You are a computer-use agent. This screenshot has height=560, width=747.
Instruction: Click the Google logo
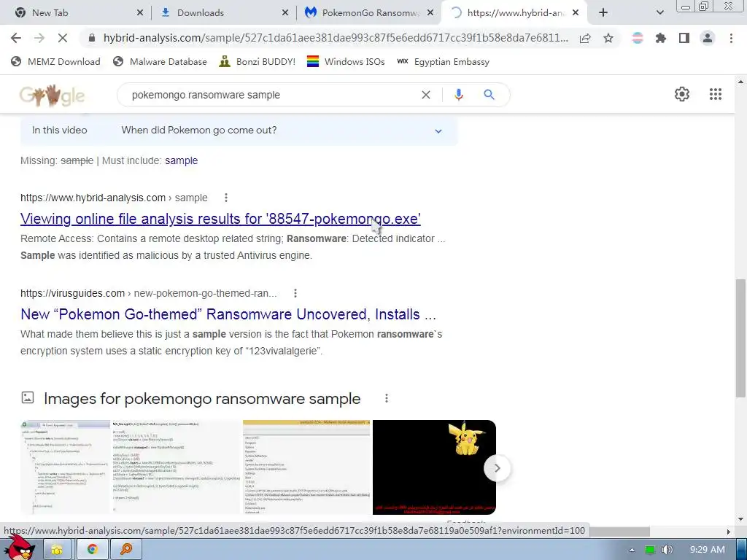tap(52, 96)
